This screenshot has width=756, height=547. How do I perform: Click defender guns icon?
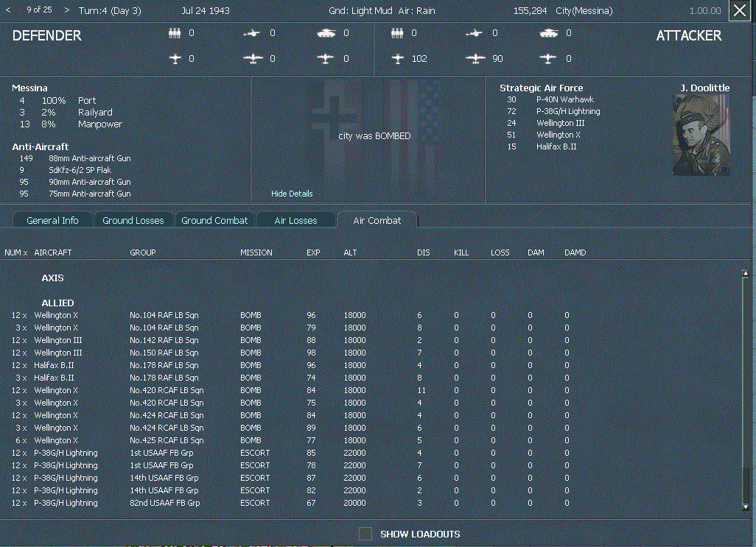tap(251, 33)
